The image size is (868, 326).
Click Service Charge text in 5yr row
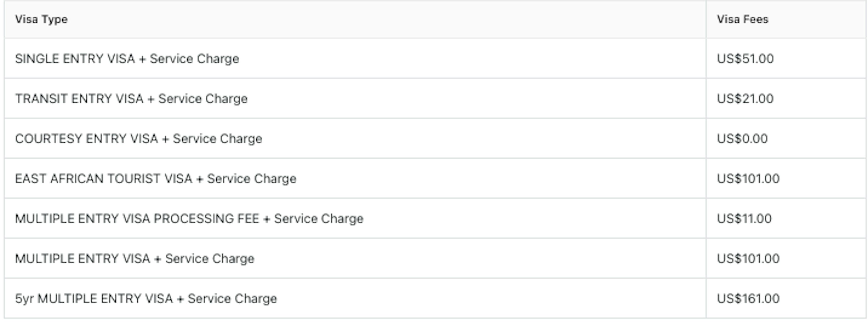point(232,299)
